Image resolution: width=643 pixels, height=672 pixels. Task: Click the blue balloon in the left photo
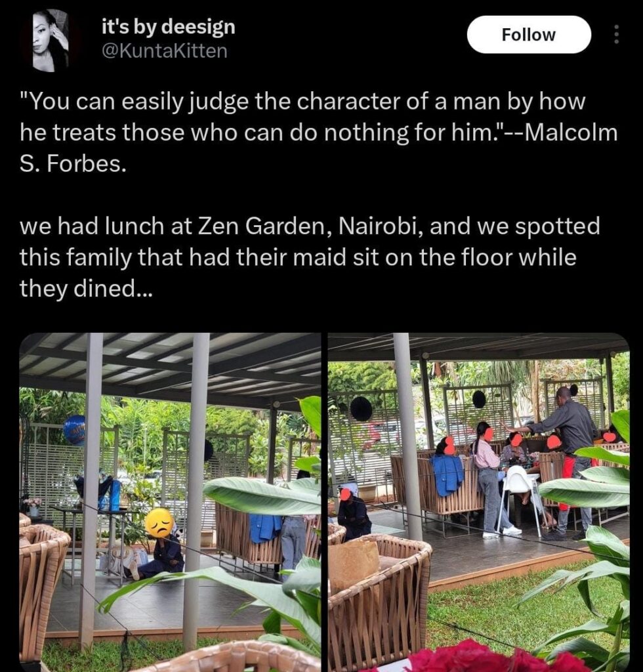[x=75, y=430]
